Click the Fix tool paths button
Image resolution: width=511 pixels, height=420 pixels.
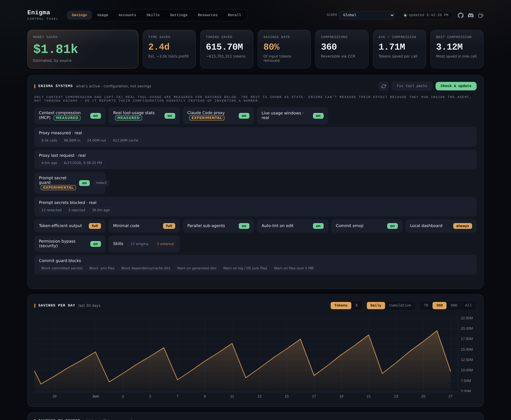[x=412, y=86]
